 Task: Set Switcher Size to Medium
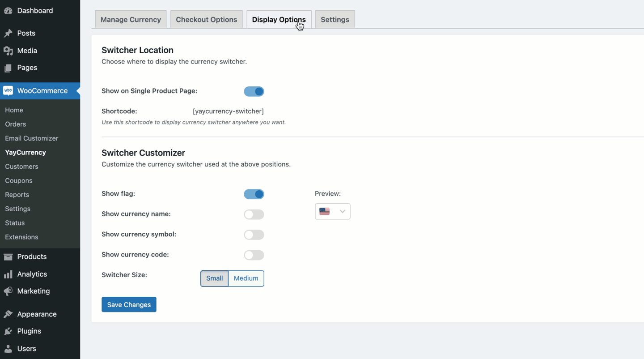pos(246,278)
